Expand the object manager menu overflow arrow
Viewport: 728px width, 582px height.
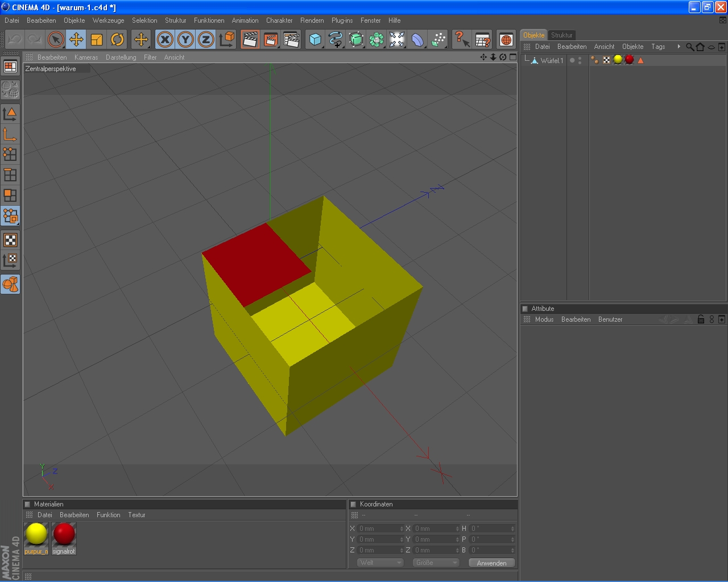[x=679, y=47]
